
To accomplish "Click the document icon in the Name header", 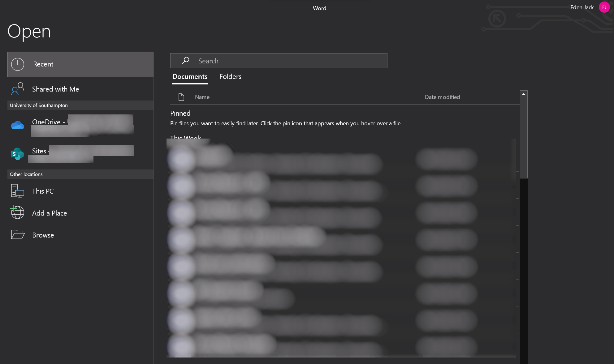I will [181, 97].
